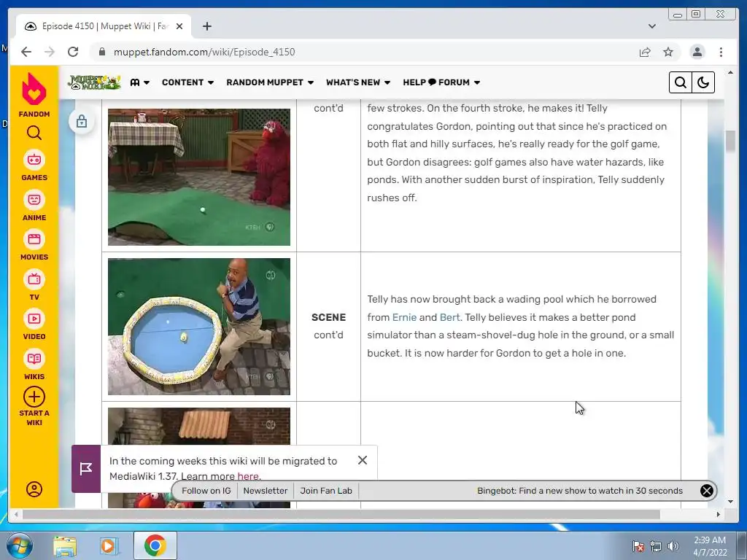Select the Episode 4150 browser tab
Image resolution: width=747 pixels, height=560 pixels.
pyautogui.click(x=104, y=26)
